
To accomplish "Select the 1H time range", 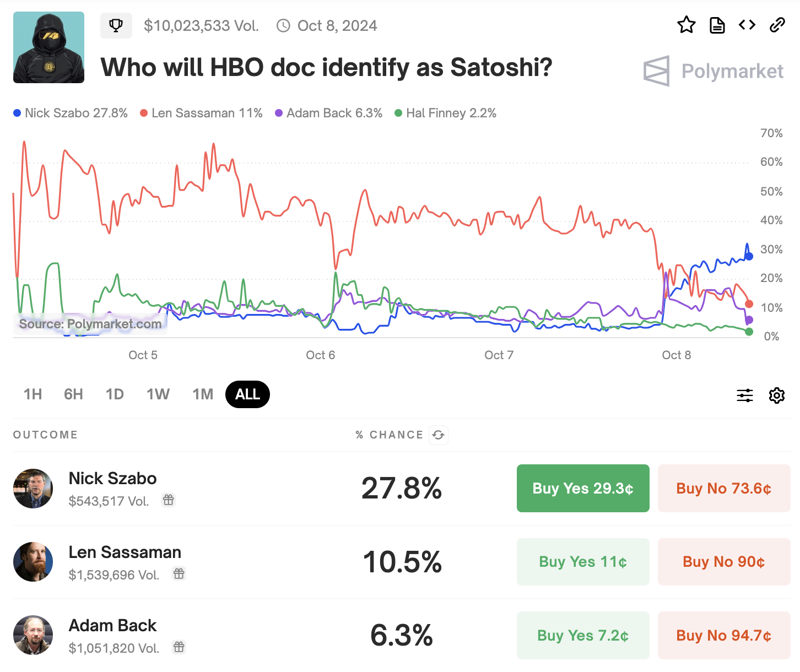I will (x=33, y=394).
